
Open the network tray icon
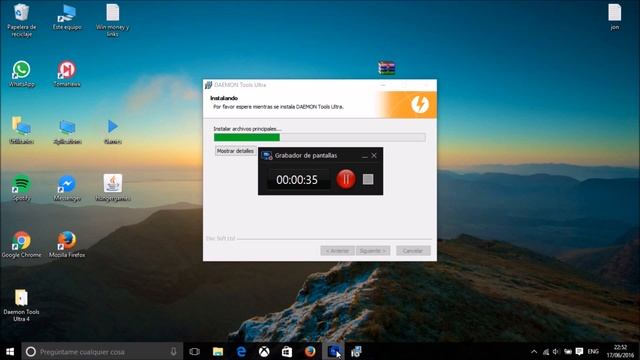coord(546,351)
